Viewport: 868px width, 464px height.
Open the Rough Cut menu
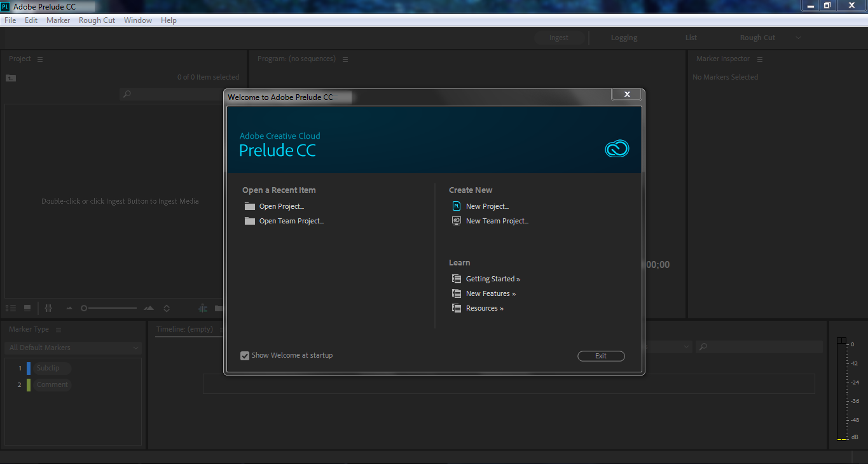97,20
